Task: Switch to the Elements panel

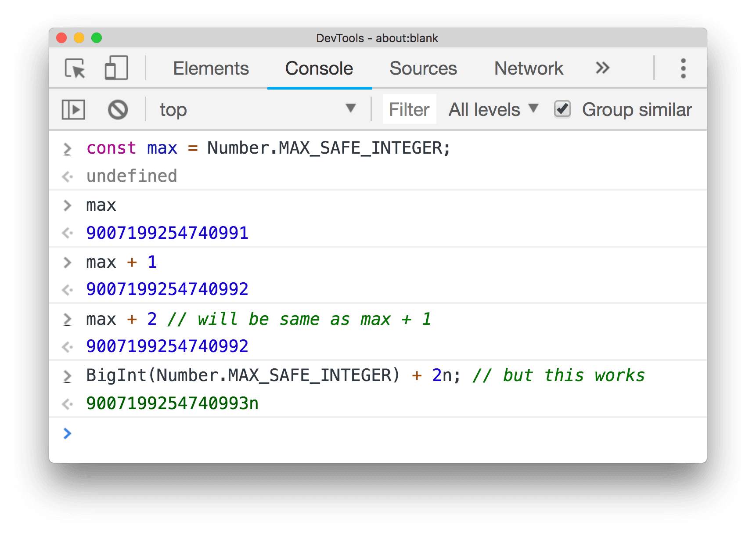Action: (x=211, y=68)
